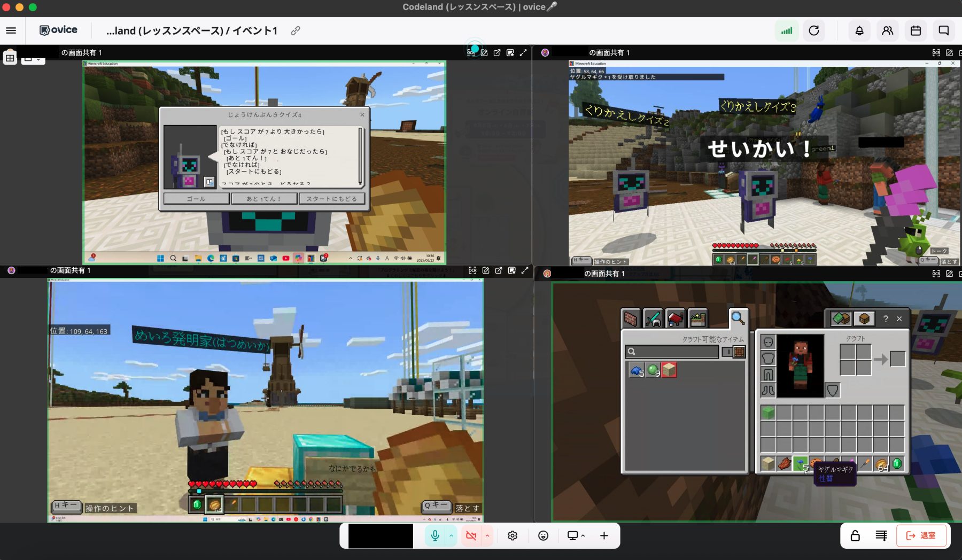Screen dimensions: 962x560
Task: Annotate top-right screen share with pencil icon
Action: [950, 52]
